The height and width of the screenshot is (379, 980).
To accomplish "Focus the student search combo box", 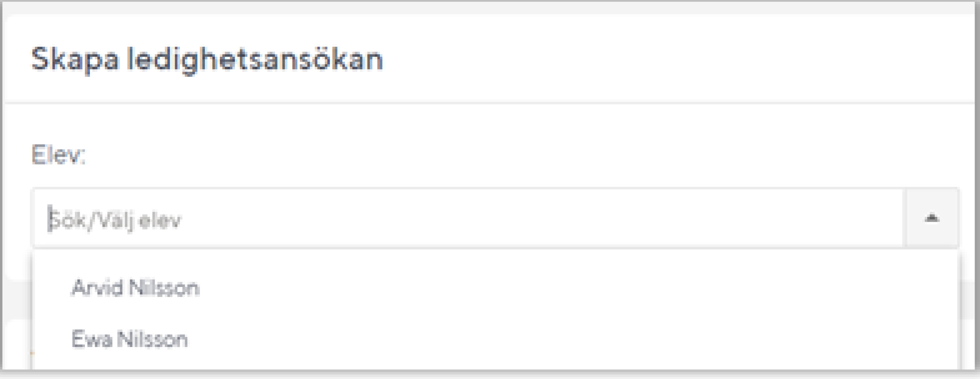I will point(469,219).
